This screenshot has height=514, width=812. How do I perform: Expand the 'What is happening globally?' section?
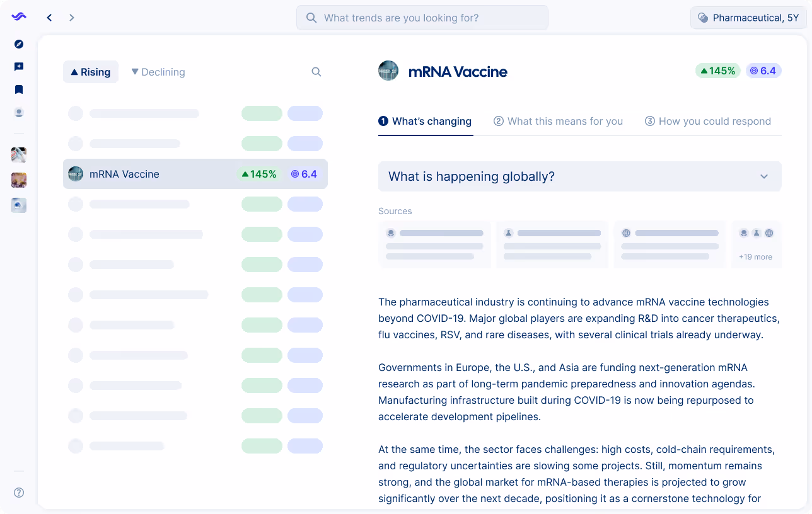click(x=580, y=176)
